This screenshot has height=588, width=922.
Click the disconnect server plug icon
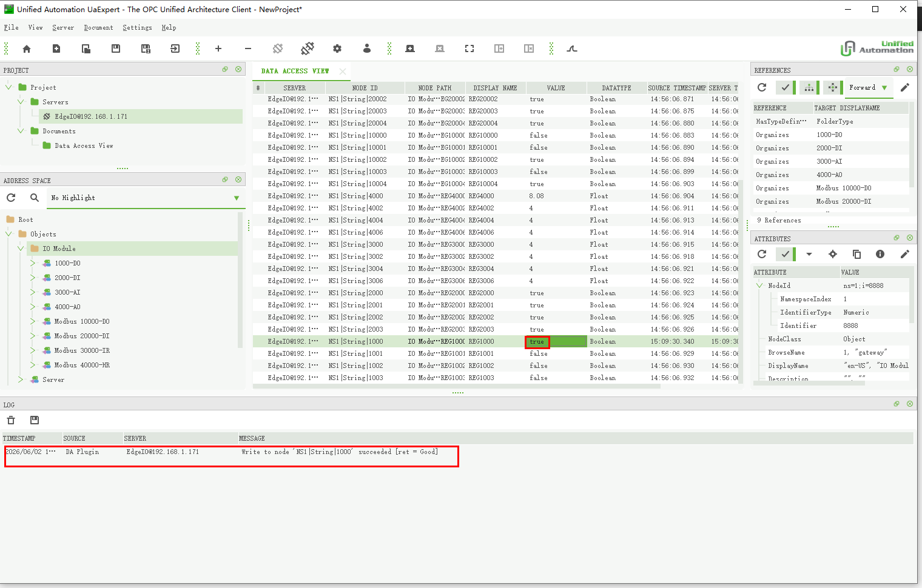pyautogui.click(x=308, y=48)
